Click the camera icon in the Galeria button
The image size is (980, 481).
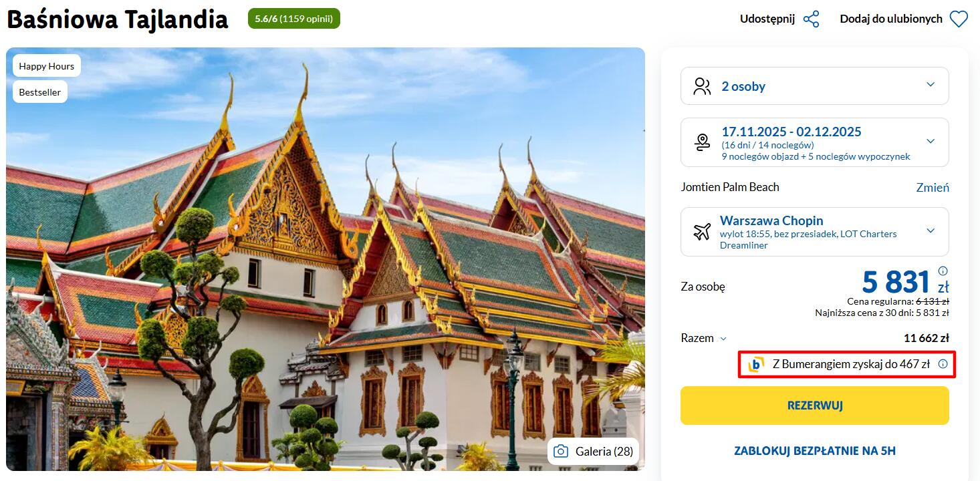tap(562, 452)
